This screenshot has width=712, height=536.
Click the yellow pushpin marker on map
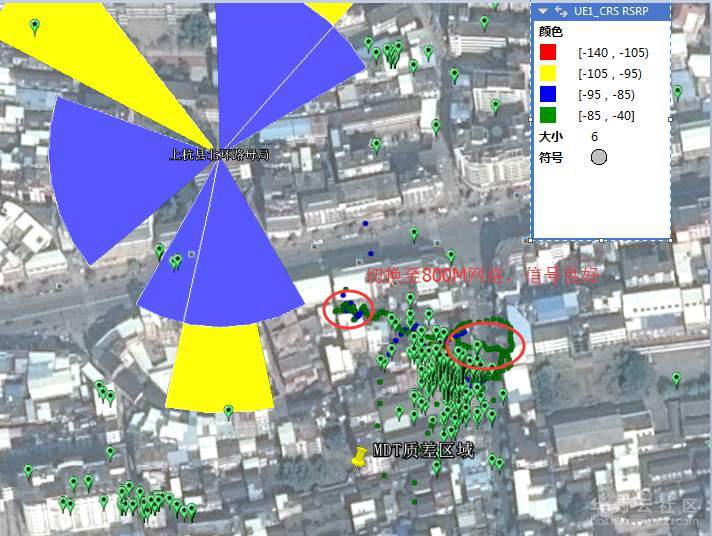click(359, 457)
